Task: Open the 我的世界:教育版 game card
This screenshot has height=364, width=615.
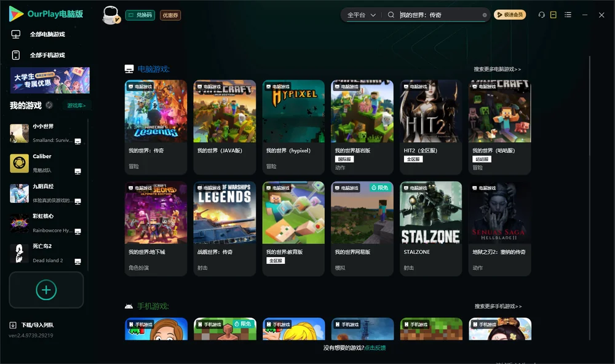Action: click(x=293, y=229)
